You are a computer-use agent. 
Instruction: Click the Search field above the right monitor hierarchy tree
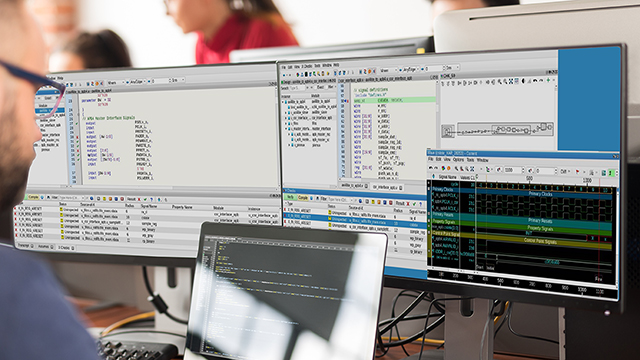tap(297, 88)
